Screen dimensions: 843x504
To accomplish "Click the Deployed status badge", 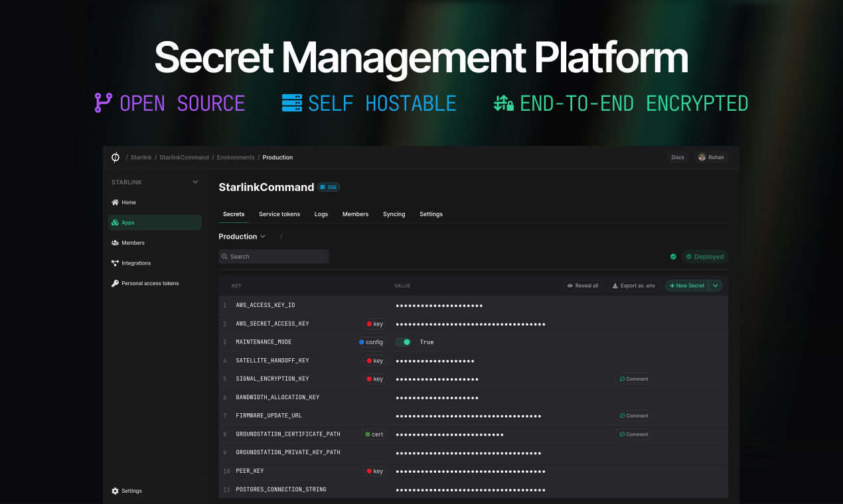I will click(x=704, y=257).
